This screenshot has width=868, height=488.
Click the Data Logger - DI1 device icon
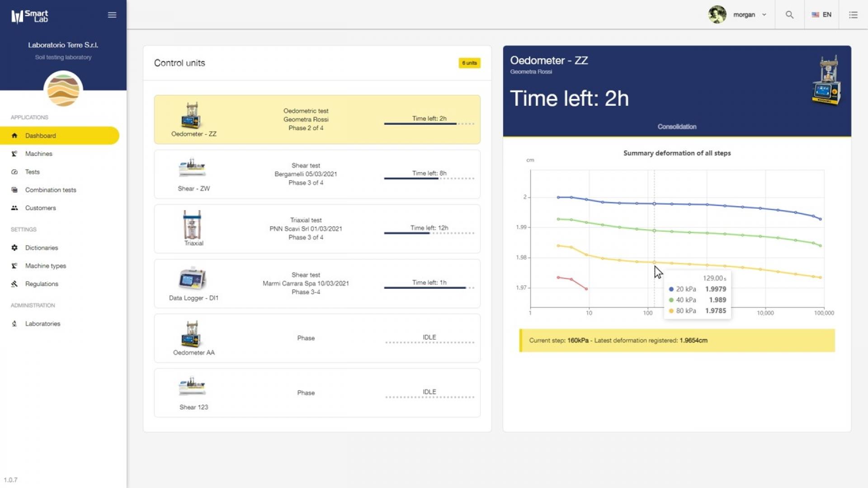(x=193, y=279)
